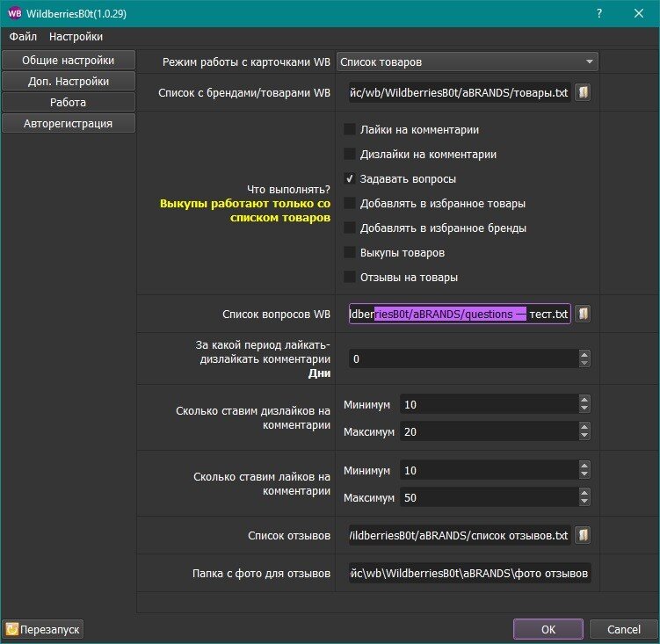
Task: Click the Cancel button
Action: pyautogui.click(x=624, y=629)
